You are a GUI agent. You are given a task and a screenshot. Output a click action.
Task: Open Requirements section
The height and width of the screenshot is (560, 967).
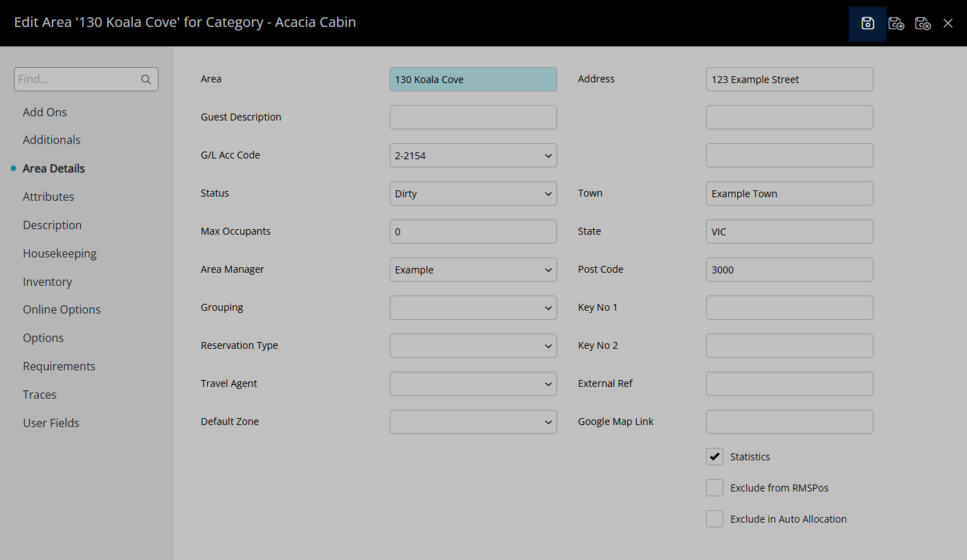(x=59, y=366)
